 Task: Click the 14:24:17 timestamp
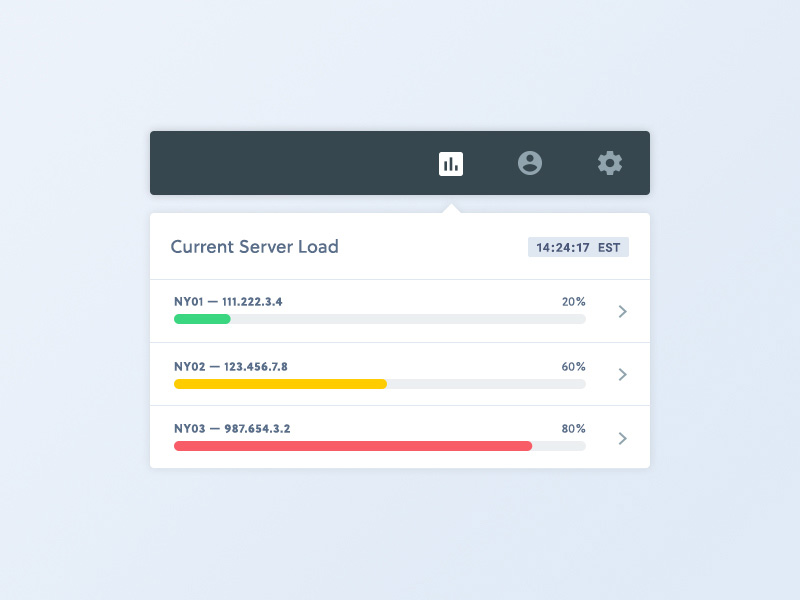click(562, 247)
